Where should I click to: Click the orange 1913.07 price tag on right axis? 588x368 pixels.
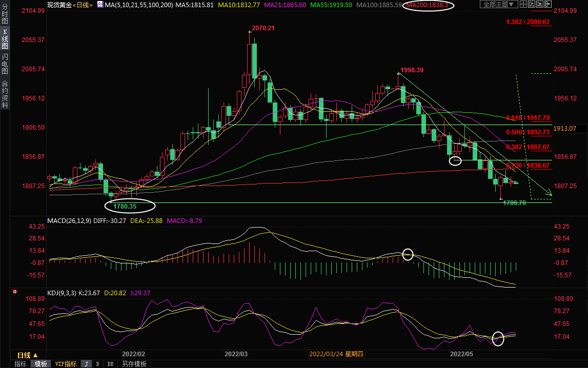coord(565,128)
